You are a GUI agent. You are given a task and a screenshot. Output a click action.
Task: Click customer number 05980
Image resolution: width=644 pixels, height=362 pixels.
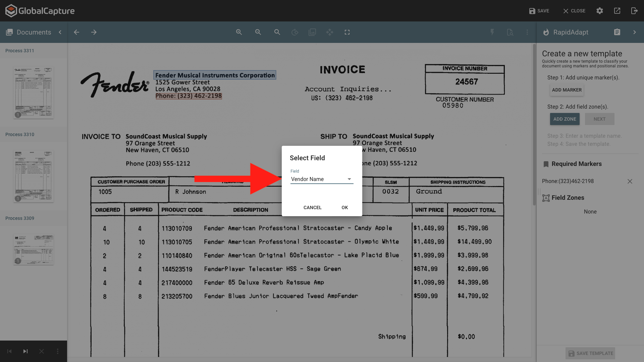coord(453,106)
